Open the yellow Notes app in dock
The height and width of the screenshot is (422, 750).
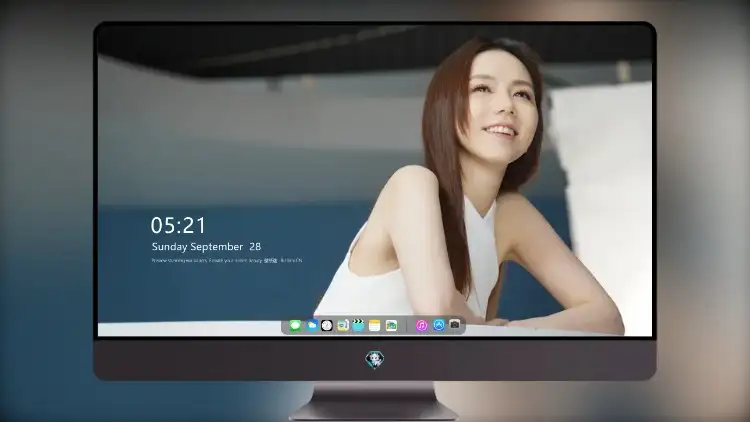pyautogui.click(x=375, y=326)
